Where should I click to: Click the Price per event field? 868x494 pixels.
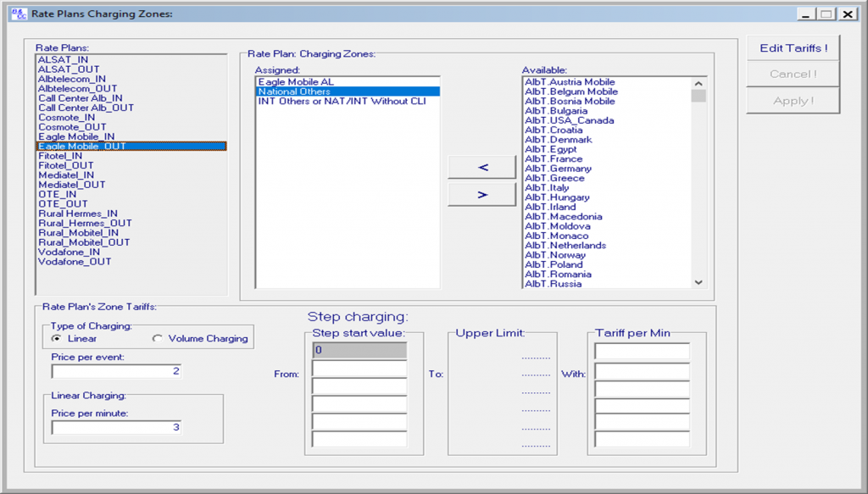(116, 371)
